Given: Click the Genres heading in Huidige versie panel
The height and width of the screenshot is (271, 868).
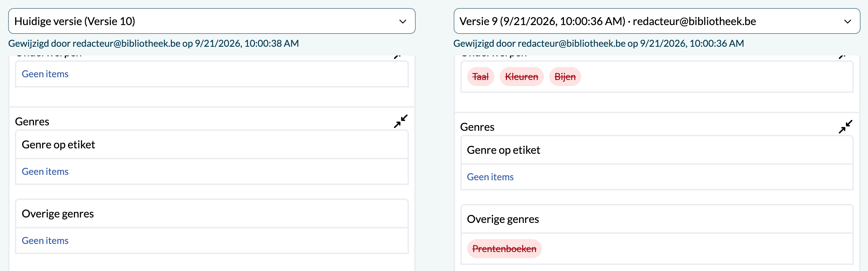Looking at the screenshot, I should click(32, 122).
